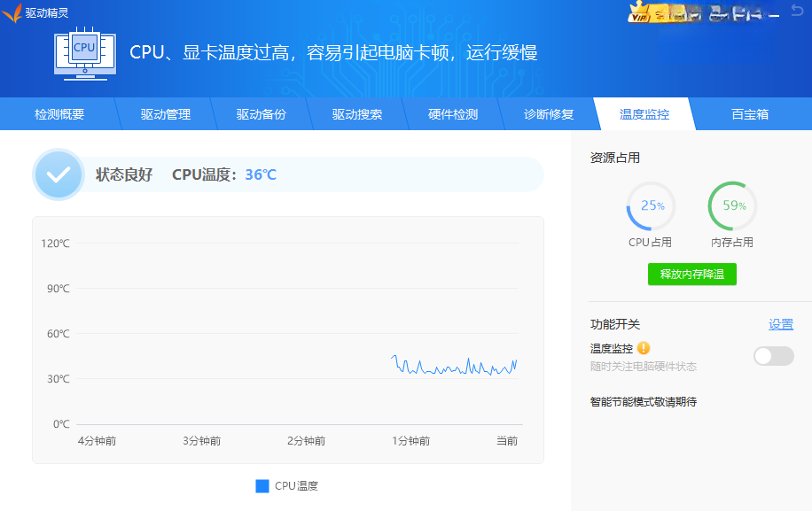
Task: Click the orange warning icon beside 温度监控
Action: click(644, 348)
